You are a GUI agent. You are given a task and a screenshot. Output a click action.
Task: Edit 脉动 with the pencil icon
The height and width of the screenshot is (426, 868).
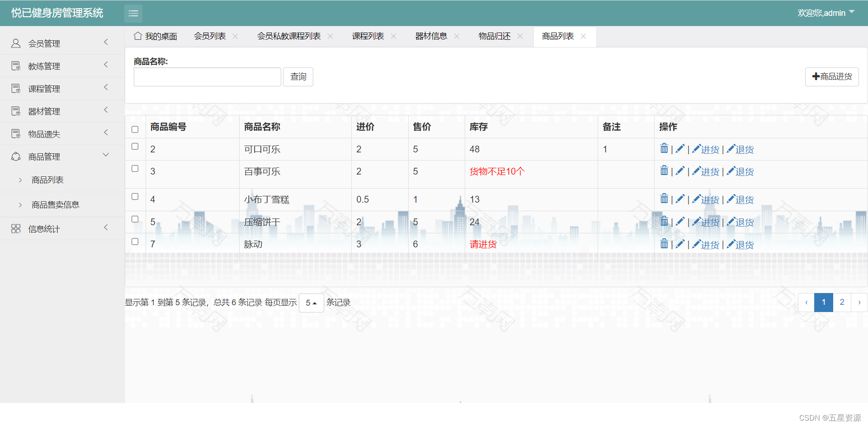click(x=680, y=244)
